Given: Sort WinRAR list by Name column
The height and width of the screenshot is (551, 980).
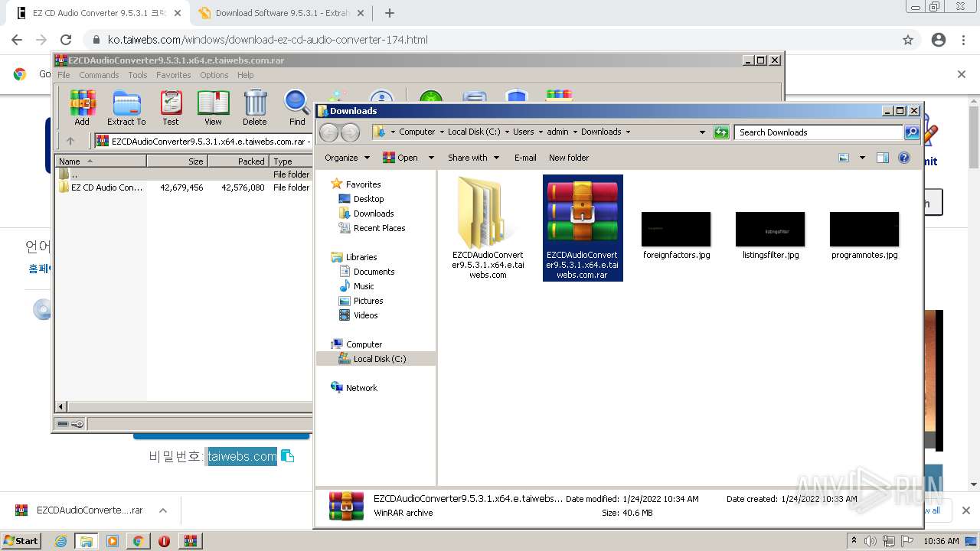Looking at the screenshot, I should pyautogui.click(x=101, y=161).
